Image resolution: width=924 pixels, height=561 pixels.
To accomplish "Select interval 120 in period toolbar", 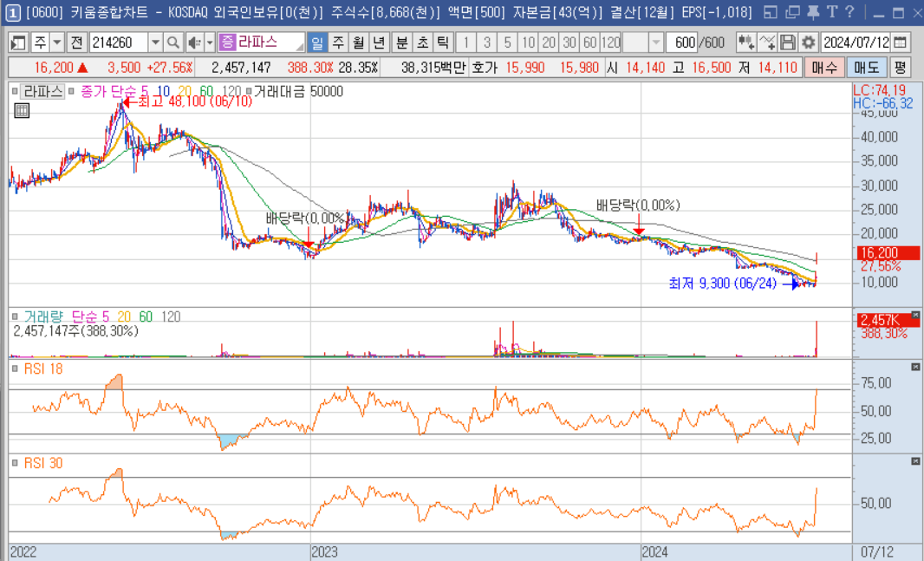I will coord(611,42).
